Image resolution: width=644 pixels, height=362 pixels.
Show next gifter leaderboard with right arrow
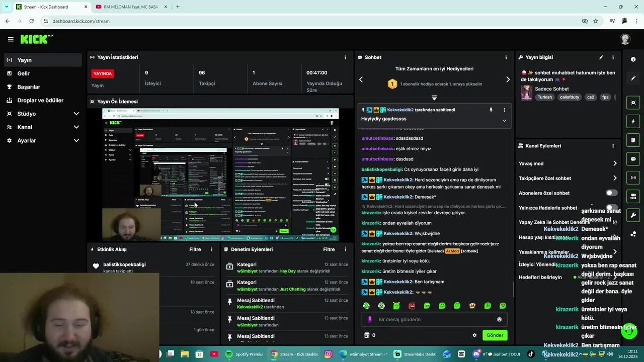click(x=508, y=79)
